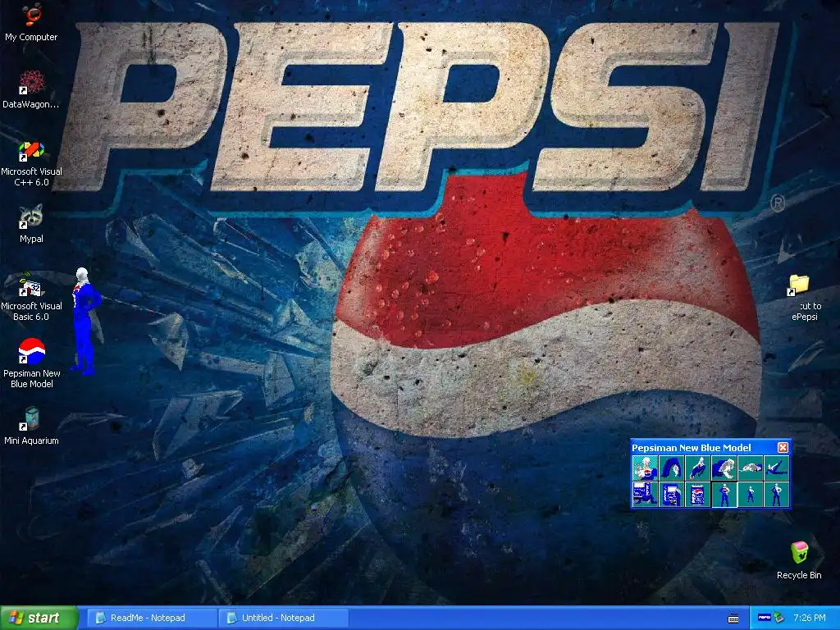Click the Safely Remove Hardware tray icon

coord(778,618)
